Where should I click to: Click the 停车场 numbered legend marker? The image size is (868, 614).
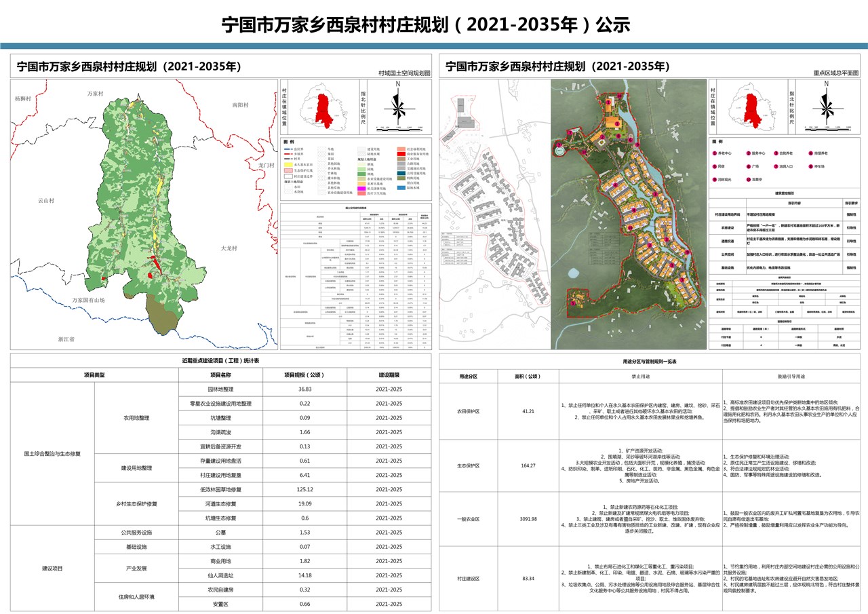coord(811,166)
